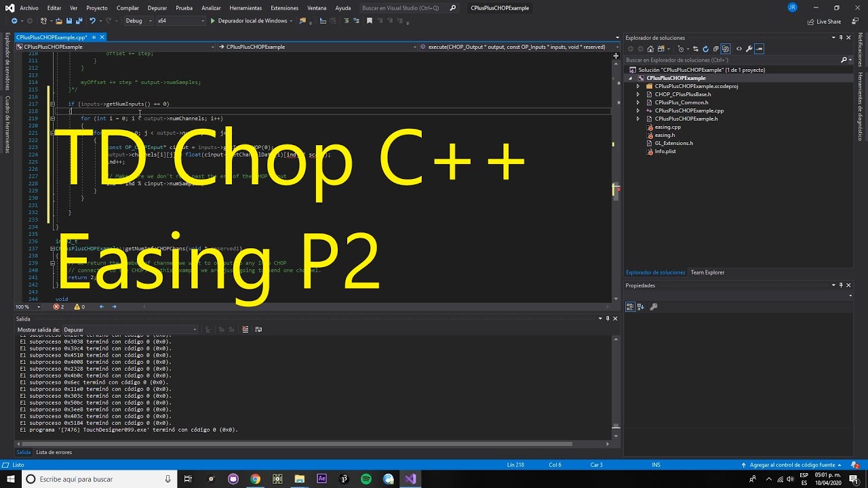Switch to Team Explorer tab

(707, 272)
